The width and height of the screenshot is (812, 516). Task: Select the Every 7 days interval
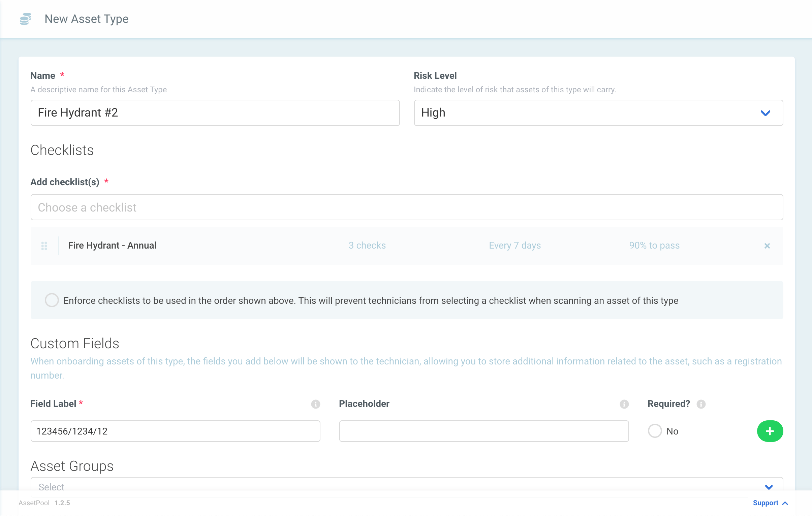click(514, 246)
